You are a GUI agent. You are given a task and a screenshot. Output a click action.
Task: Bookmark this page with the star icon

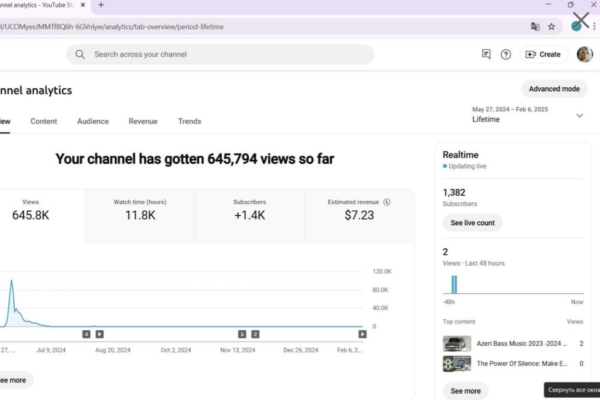coord(551,26)
